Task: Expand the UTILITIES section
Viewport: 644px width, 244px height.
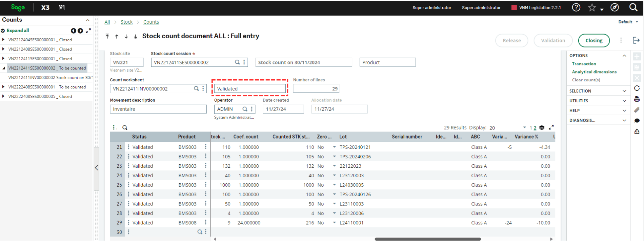Action: [624, 101]
